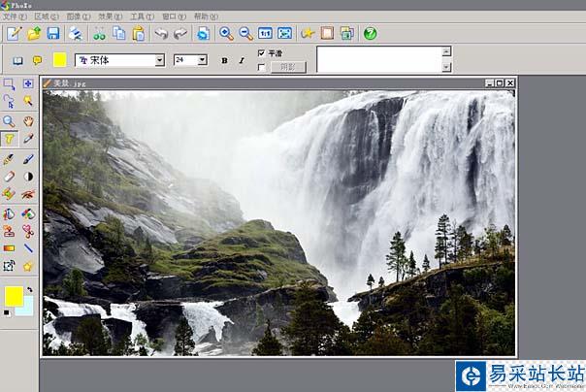Show the image at 1:1 actual size
The width and height of the screenshot is (586, 392).
(x=265, y=34)
